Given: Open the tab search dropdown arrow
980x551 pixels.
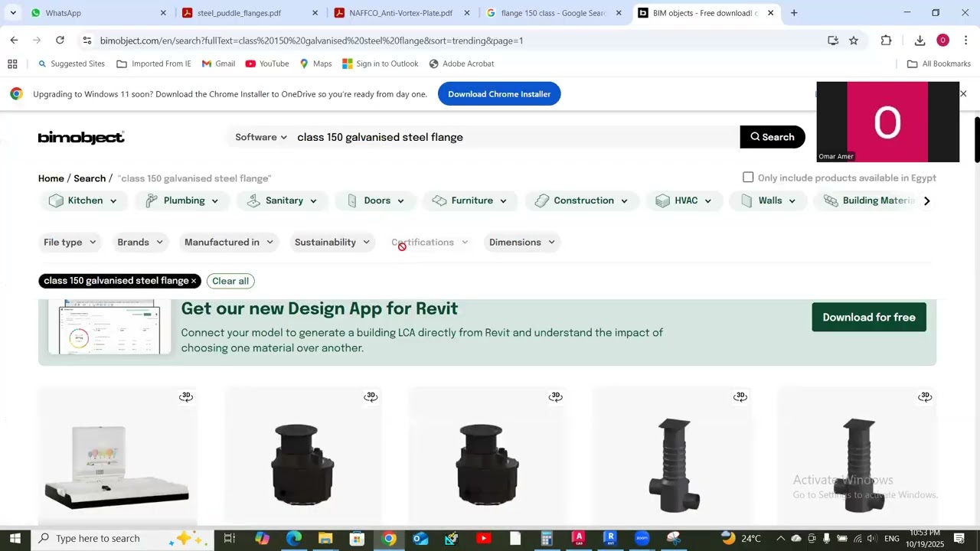Looking at the screenshot, I should pyautogui.click(x=13, y=13).
